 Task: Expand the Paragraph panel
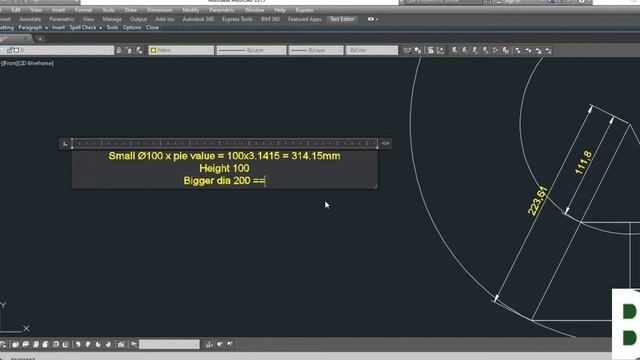click(33, 28)
